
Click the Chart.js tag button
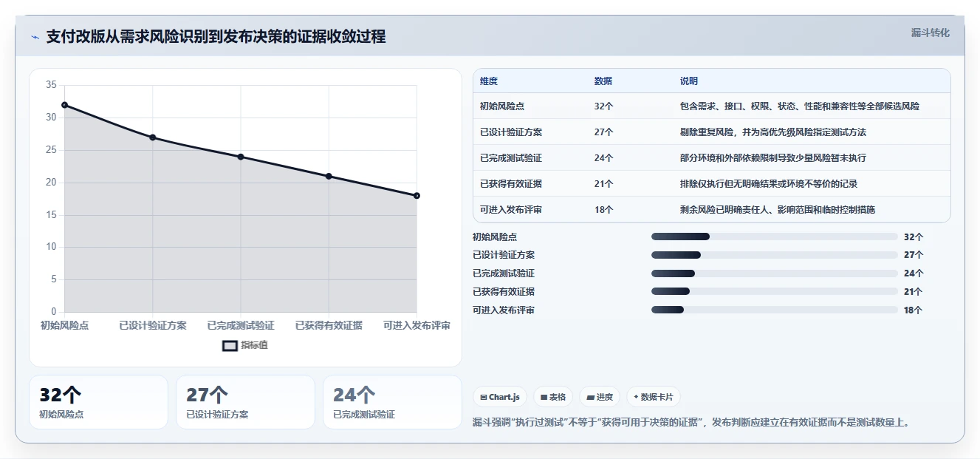(500, 397)
